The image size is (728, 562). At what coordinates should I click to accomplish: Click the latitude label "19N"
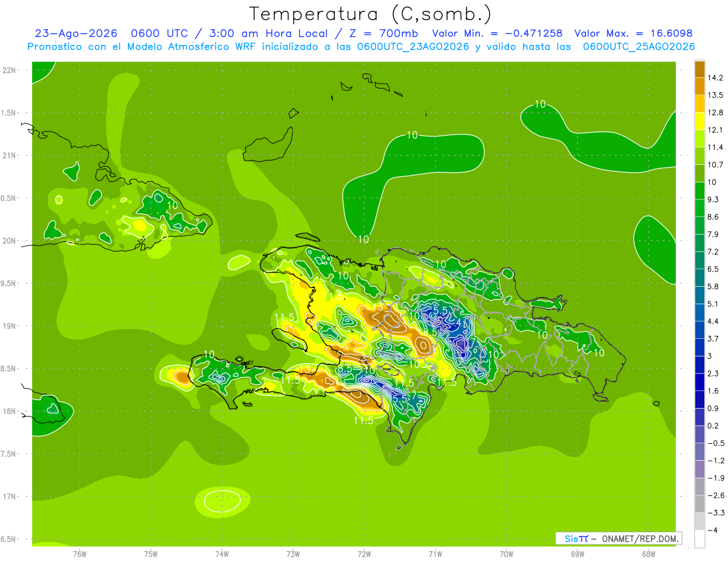click(x=10, y=326)
